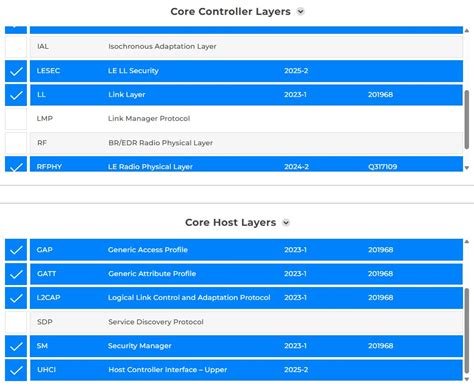Click the Link Layer name text
474x386 pixels.
click(x=126, y=95)
